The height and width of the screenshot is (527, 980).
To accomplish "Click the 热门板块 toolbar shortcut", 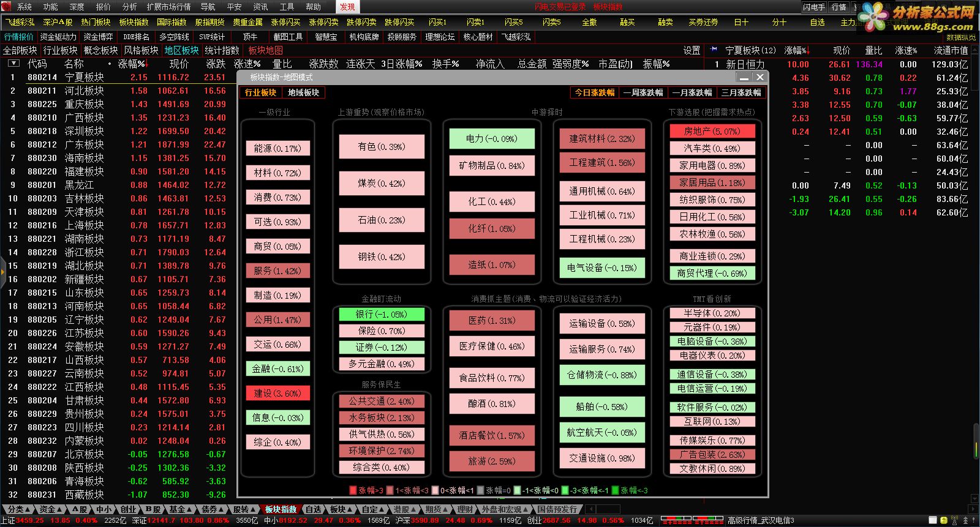I will [96, 22].
